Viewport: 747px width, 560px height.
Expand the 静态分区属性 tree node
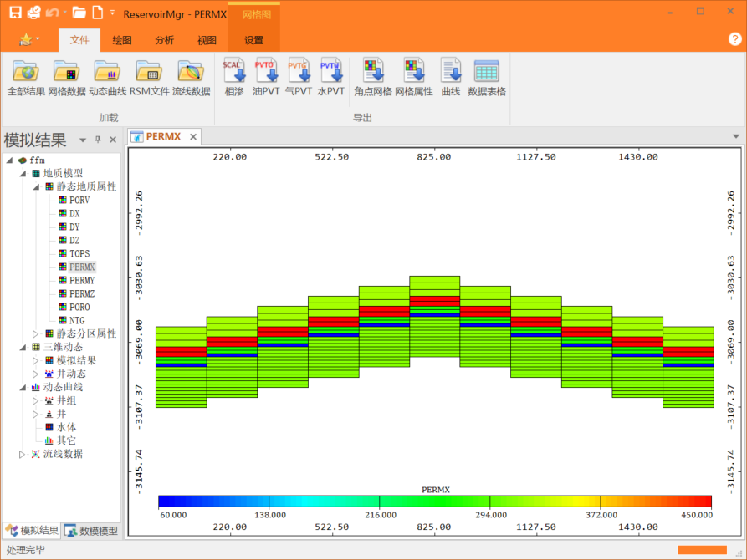pos(35,333)
